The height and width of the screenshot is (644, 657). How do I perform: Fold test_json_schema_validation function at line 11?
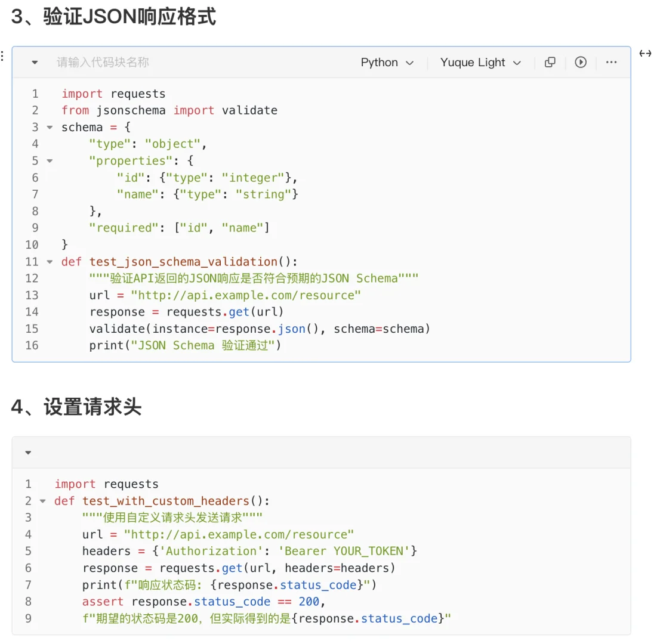coord(50,262)
